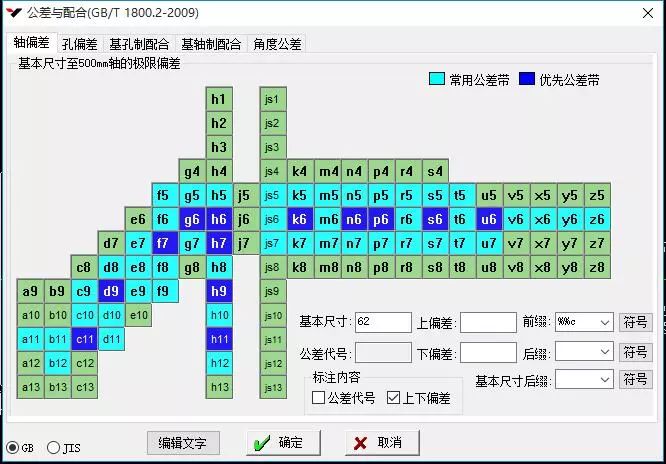Choose the c13 tolerance cell

coord(84,387)
